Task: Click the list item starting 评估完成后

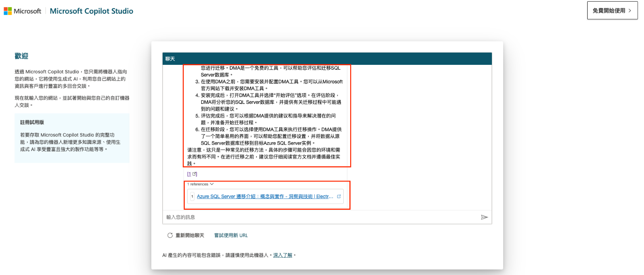Action: coord(266,119)
